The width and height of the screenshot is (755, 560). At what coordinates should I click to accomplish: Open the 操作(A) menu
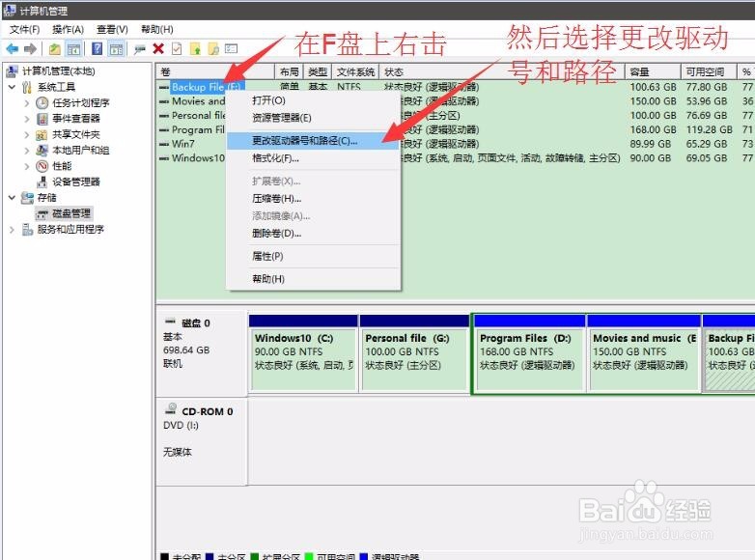point(68,29)
